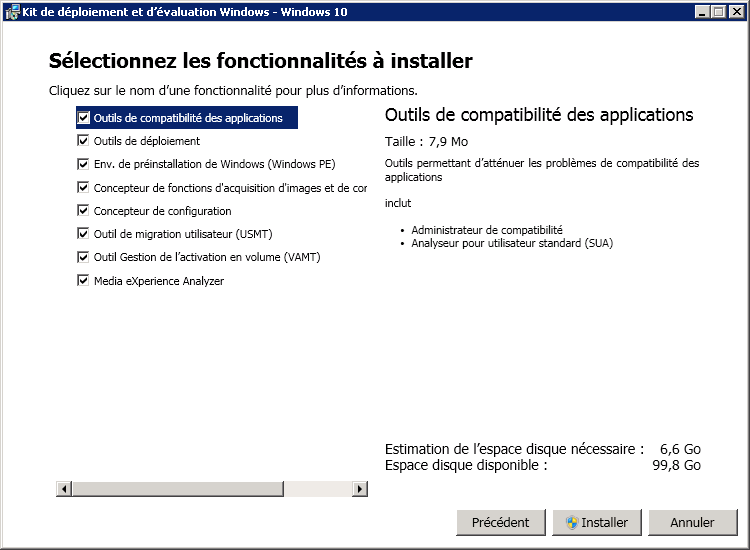Toggle the Concepteur de configuration checkbox
The height and width of the screenshot is (550, 750).
tap(84, 211)
